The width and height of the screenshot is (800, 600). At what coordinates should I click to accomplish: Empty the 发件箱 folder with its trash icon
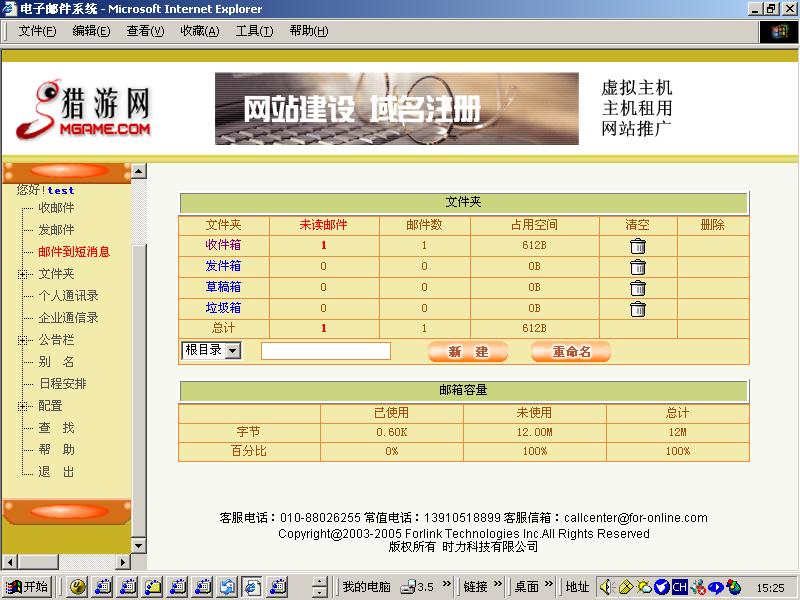(638, 267)
